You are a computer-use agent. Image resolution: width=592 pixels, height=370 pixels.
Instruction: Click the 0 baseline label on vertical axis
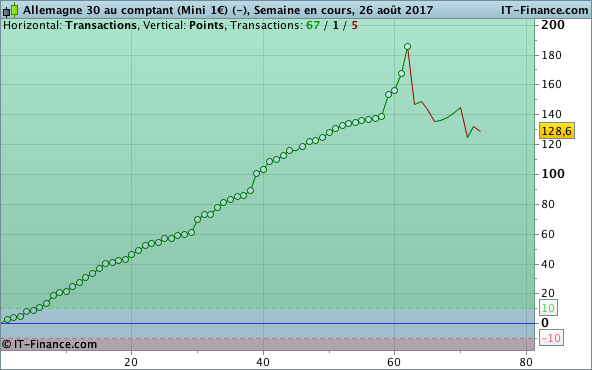click(545, 323)
